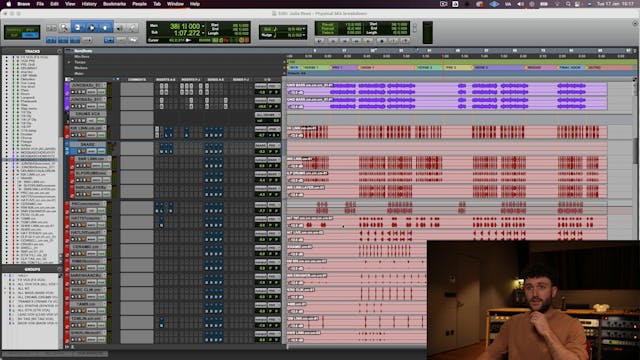Click the Meter ruler label
640x360 pixels.
pos(79,73)
